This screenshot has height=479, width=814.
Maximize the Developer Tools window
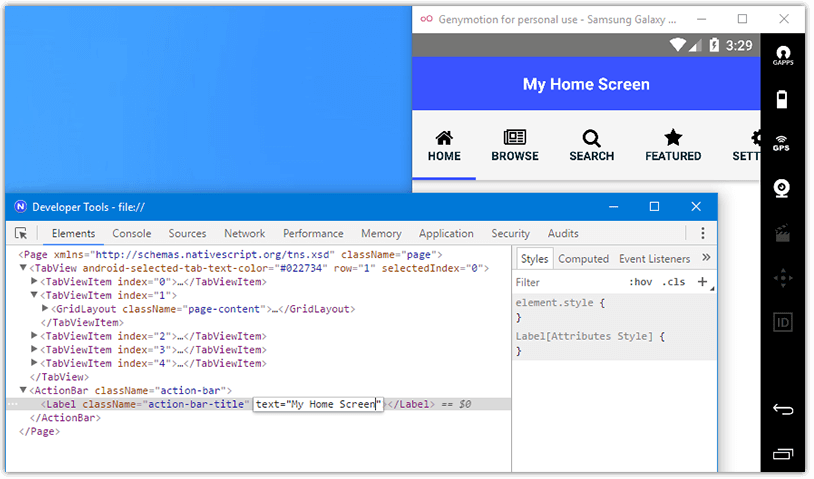(x=654, y=207)
